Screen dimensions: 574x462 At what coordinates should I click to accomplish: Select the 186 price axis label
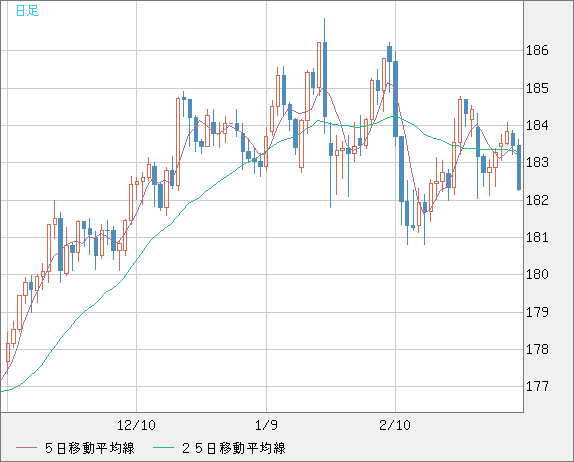coord(537,51)
